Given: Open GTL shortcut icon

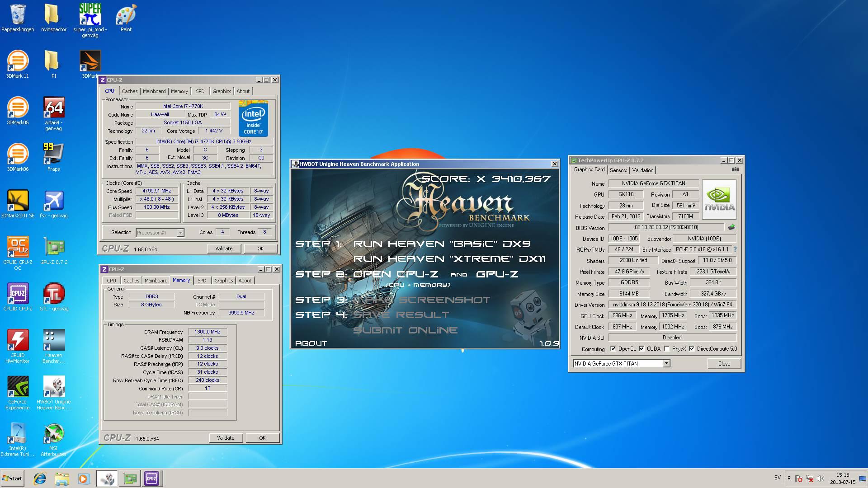Looking at the screenshot, I should coord(53,293).
